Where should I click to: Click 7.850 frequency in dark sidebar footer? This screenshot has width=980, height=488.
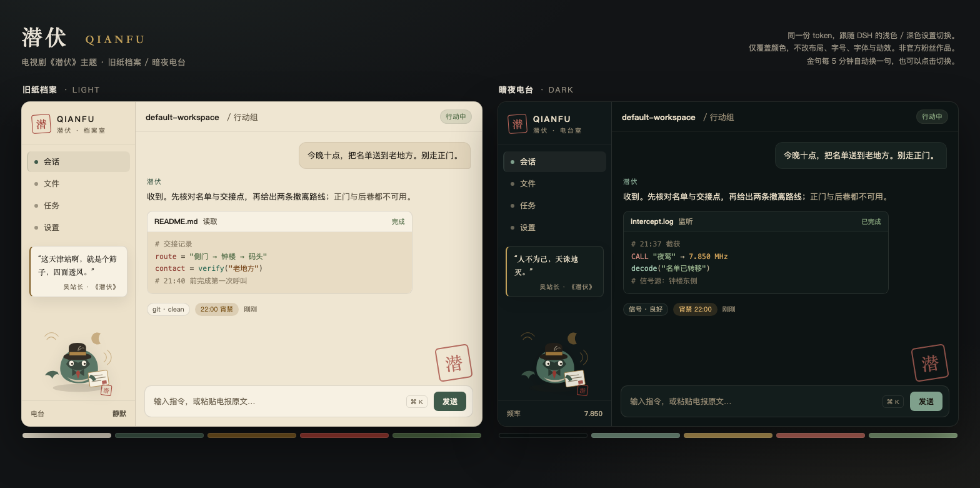coord(593,414)
